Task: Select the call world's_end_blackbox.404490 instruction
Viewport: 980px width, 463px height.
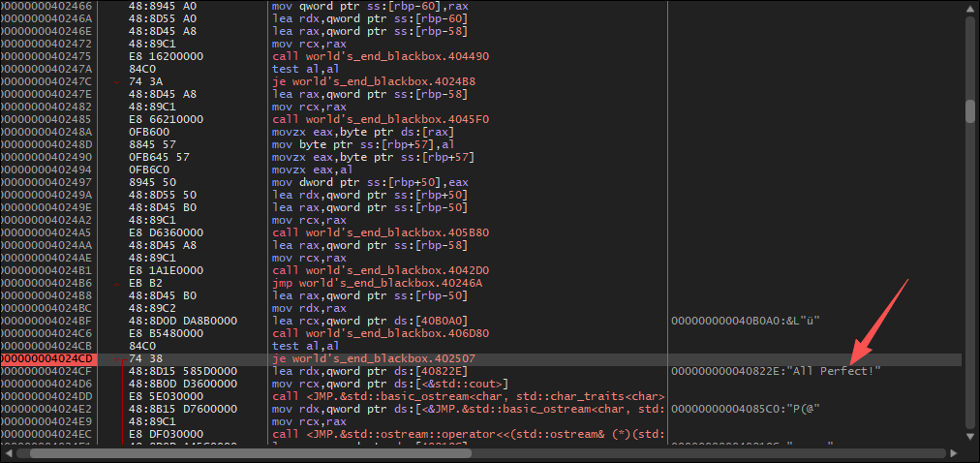Action: pos(380,57)
